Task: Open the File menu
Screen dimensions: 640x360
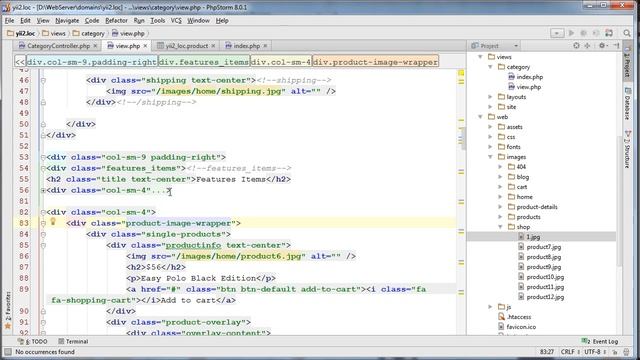Action: coord(9,20)
